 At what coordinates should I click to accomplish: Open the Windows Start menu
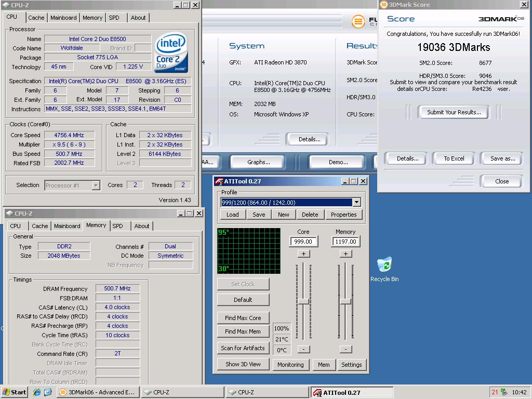pyautogui.click(x=14, y=392)
